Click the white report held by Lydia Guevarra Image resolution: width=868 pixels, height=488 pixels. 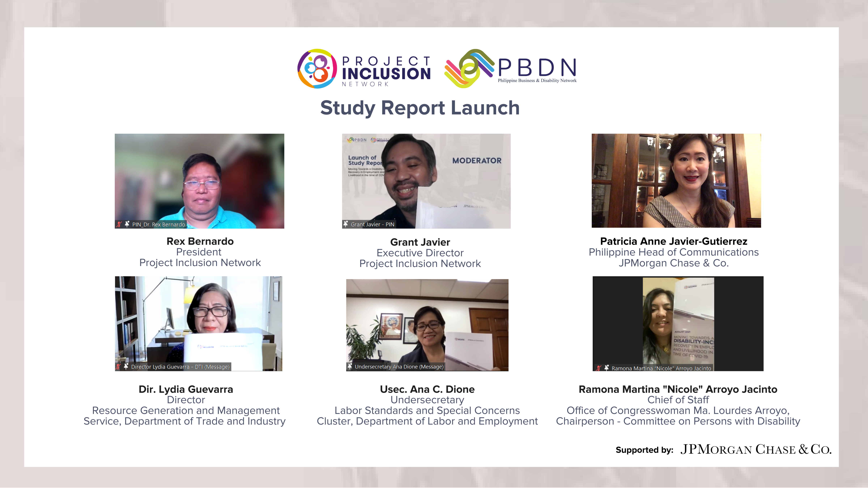[x=223, y=352]
